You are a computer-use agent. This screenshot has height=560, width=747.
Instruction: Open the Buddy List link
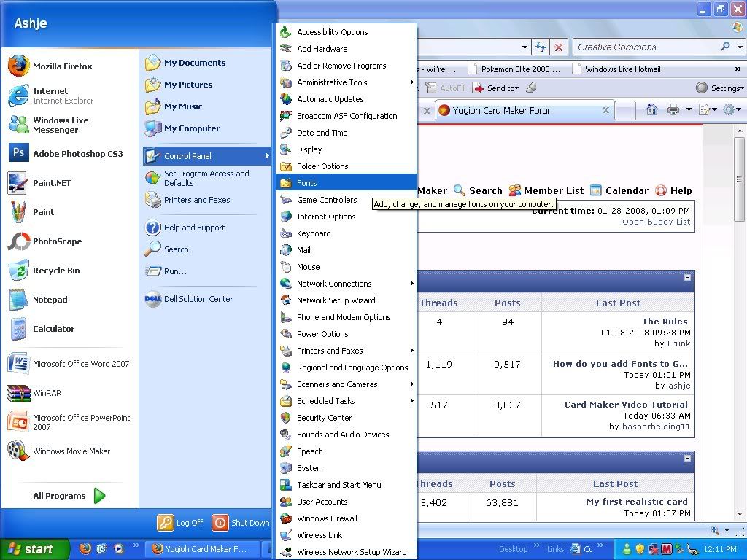pyautogui.click(x=656, y=222)
